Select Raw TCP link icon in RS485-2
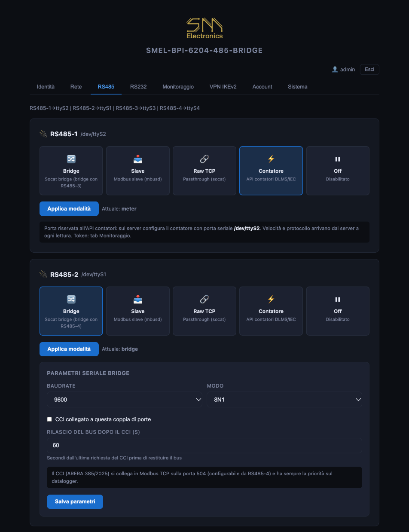The image size is (409, 532). click(204, 299)
